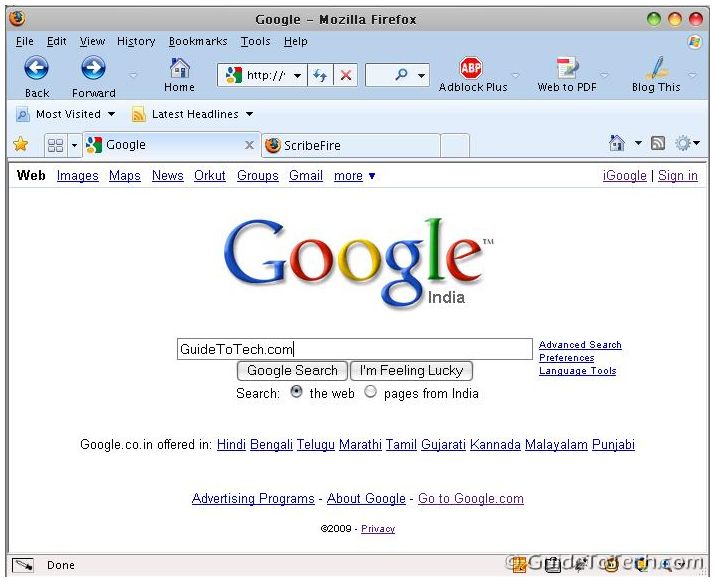Select 'the web' search radio button

[296, 392]
